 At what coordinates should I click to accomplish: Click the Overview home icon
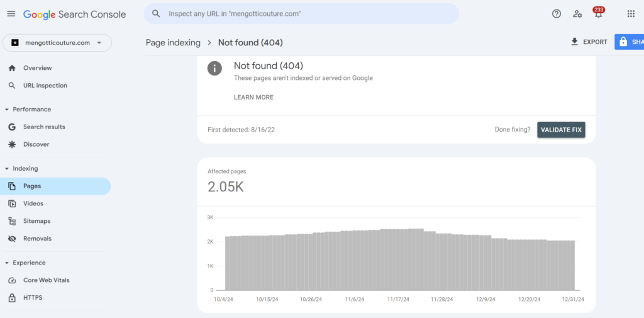click(x=12, y=68)
